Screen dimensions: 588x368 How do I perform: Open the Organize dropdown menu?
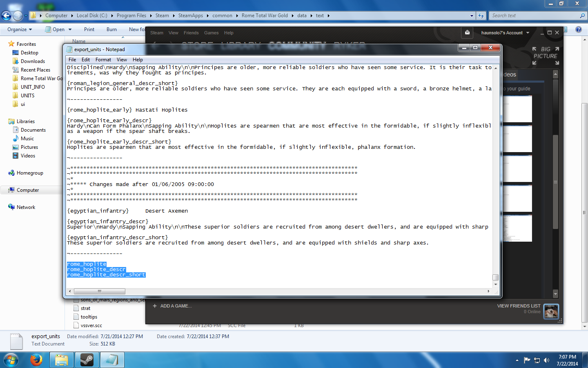[20, 29]
